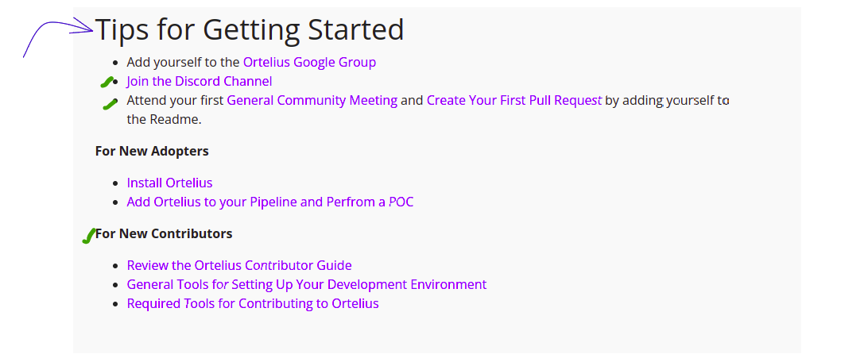
Task: Follow the Join the Discord Channel link
Action: pos(199,81)
